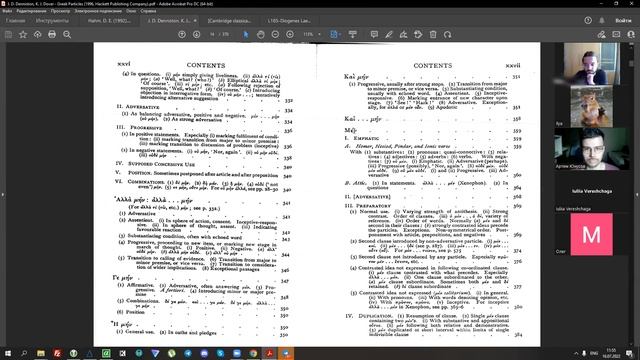640x360 pixels.
Task: Open the Редактирование menu
Action: click(31, 11)
